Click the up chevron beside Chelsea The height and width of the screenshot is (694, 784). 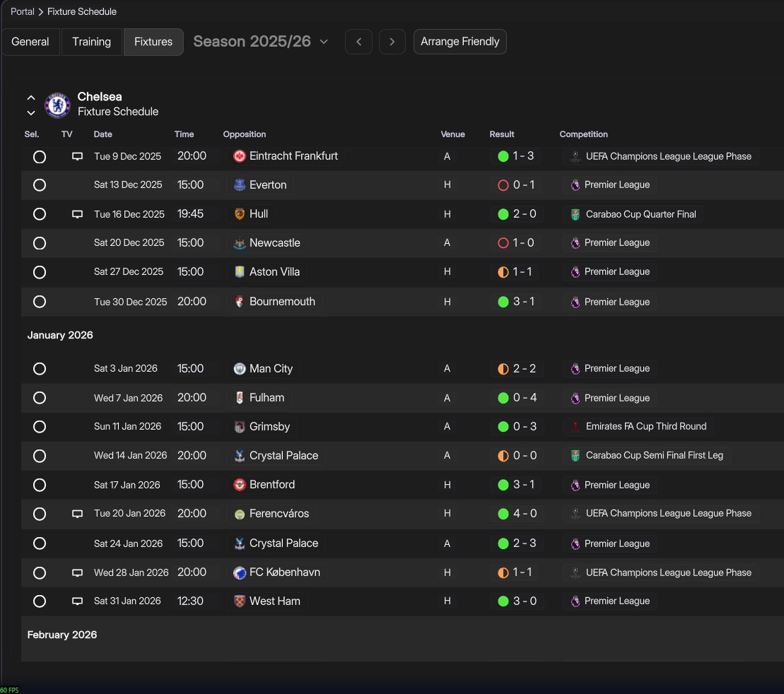(31, 98)
